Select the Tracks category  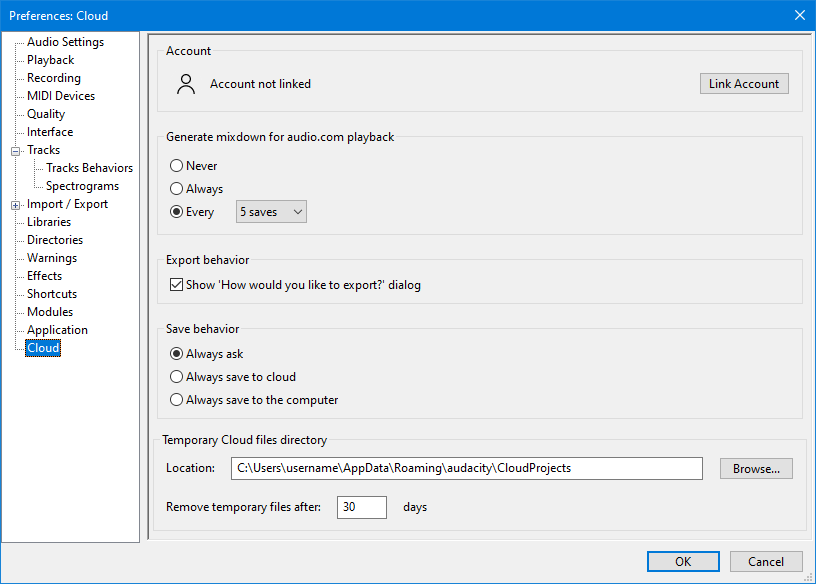point(44,150)
